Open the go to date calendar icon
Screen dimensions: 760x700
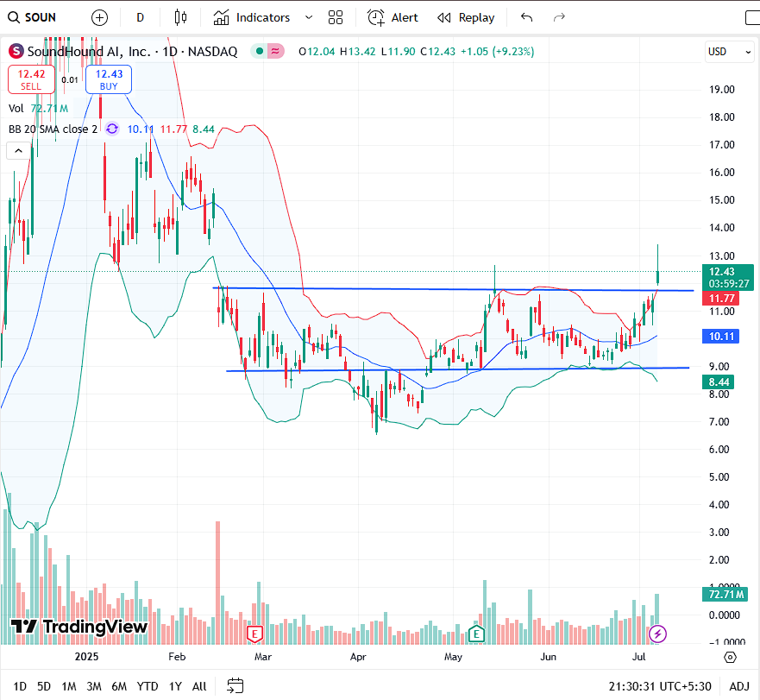(236, 686)
